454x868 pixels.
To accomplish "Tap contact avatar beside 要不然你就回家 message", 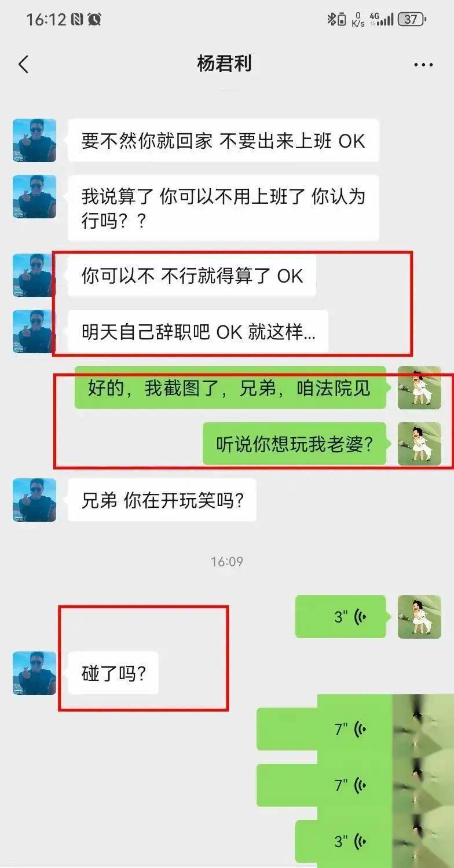I will pos(35,140).
